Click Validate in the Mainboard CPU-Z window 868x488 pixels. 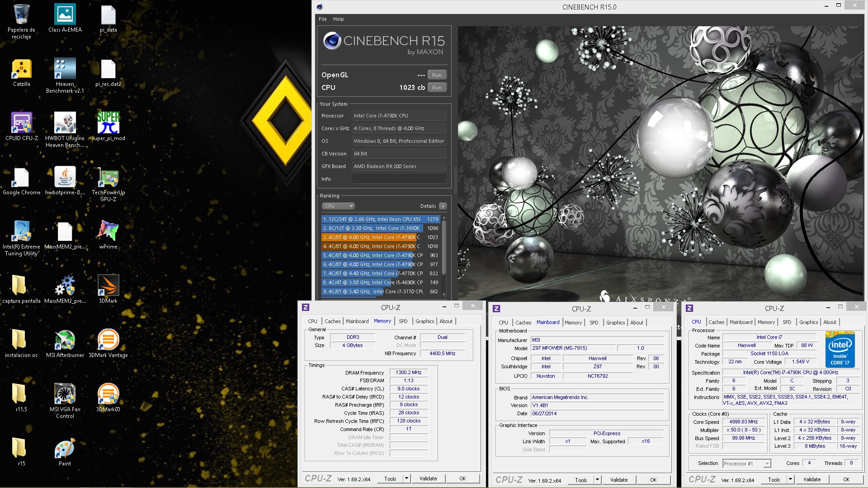(618, 480)
